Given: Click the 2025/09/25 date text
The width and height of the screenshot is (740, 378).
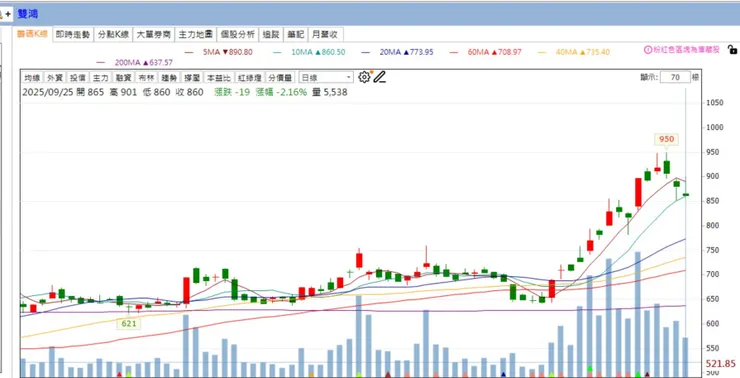Looking at the screenshot, I should coord(47,92).
